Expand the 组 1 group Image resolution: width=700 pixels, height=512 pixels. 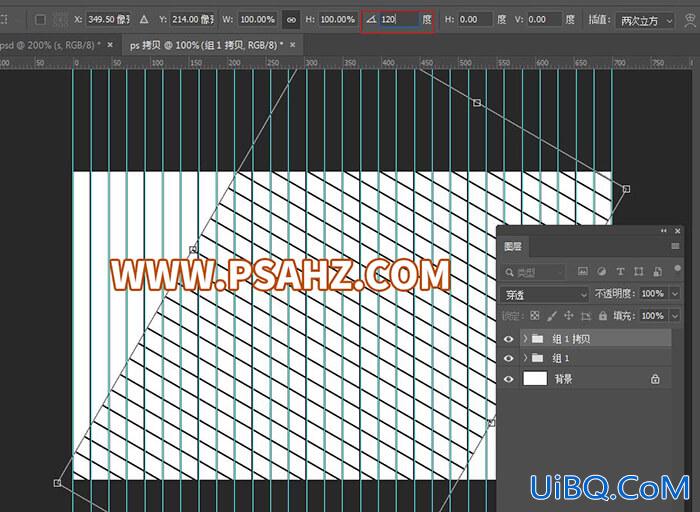[525, 358]
